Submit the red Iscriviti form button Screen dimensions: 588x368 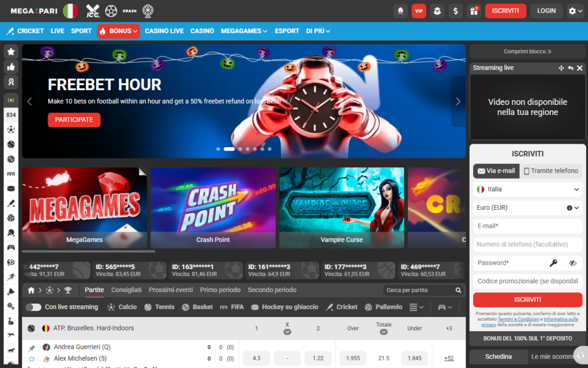(x=528, y=300)
